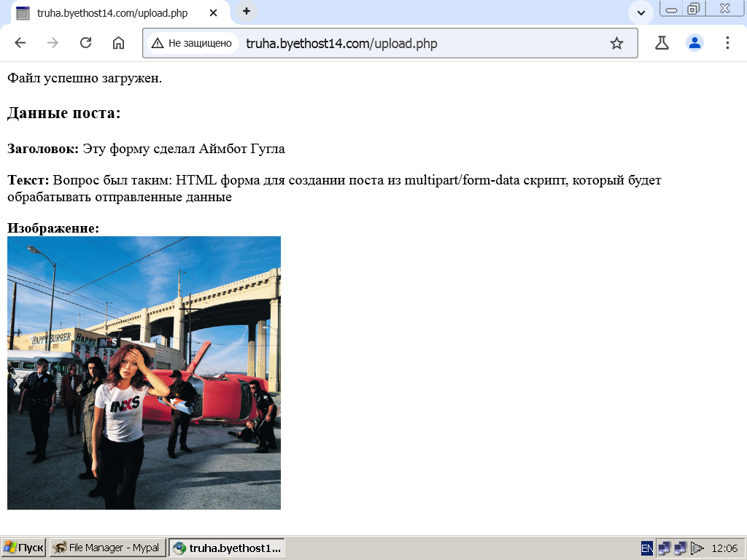Open the Пуск start menu
Screen dimensions: 747x560
tap(23, 548)
